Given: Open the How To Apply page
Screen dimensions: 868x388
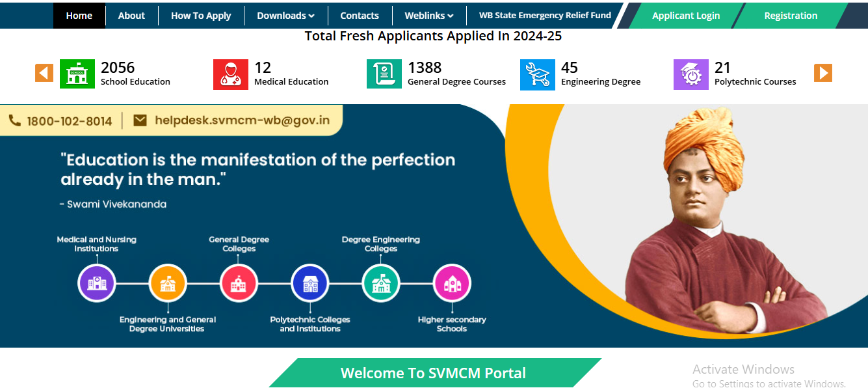Looking at the screenshot, I should click(x=201, y=16).
